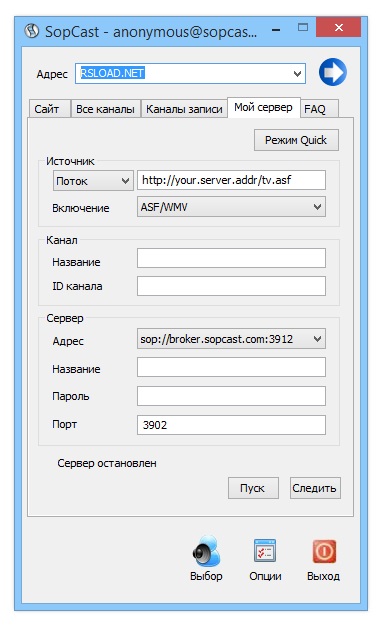
Task: Switch to the Все каналы tab
Action: [x=105, y=109]
